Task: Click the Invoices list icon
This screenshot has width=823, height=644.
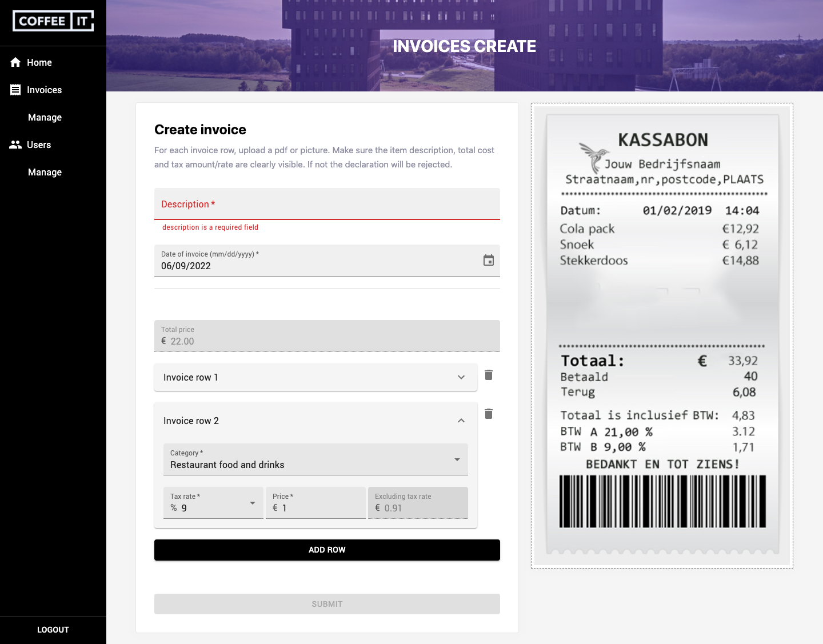Action: tap(15, 90)
